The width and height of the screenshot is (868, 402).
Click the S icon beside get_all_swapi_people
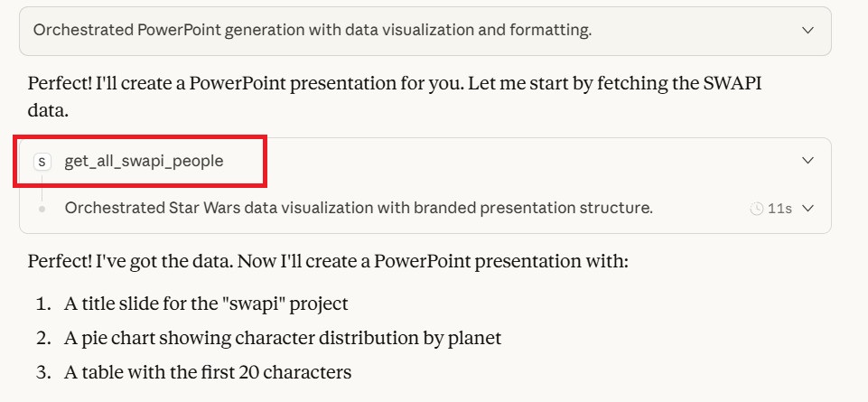click(x=42, y=162)
